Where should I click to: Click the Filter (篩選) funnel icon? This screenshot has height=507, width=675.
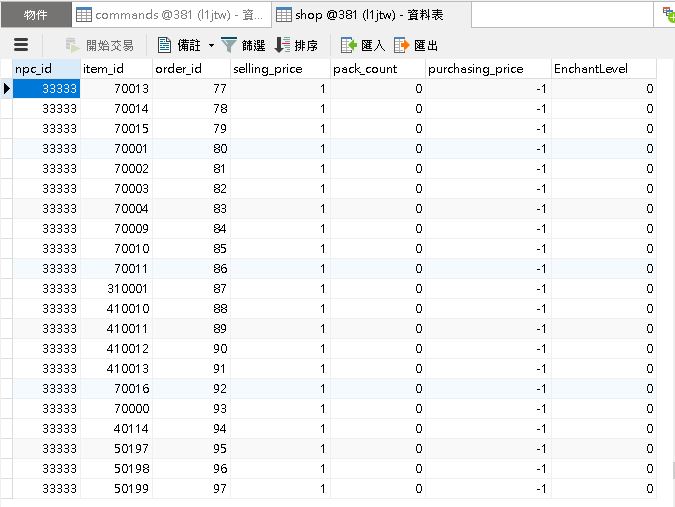pyautogui.click(x=229, y=45)
